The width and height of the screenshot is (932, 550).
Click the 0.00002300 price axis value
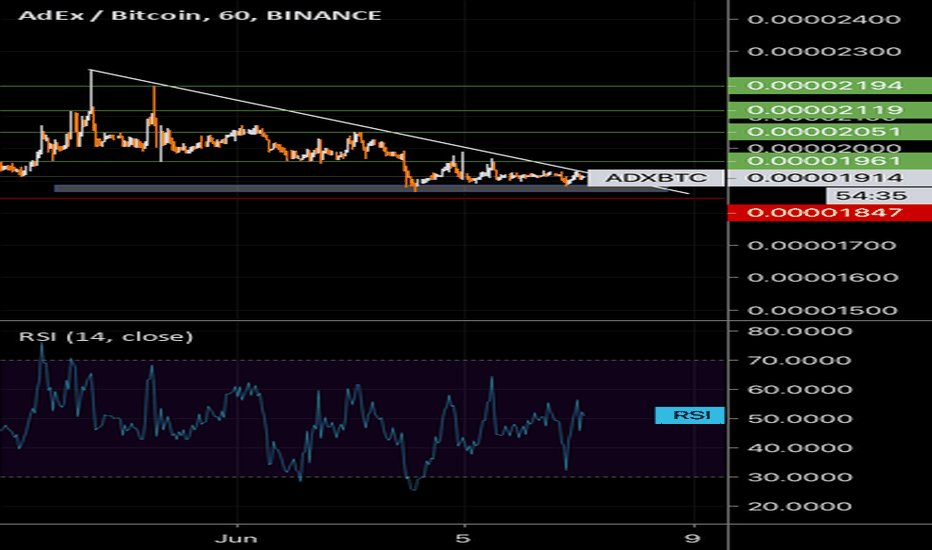point(824,52)
